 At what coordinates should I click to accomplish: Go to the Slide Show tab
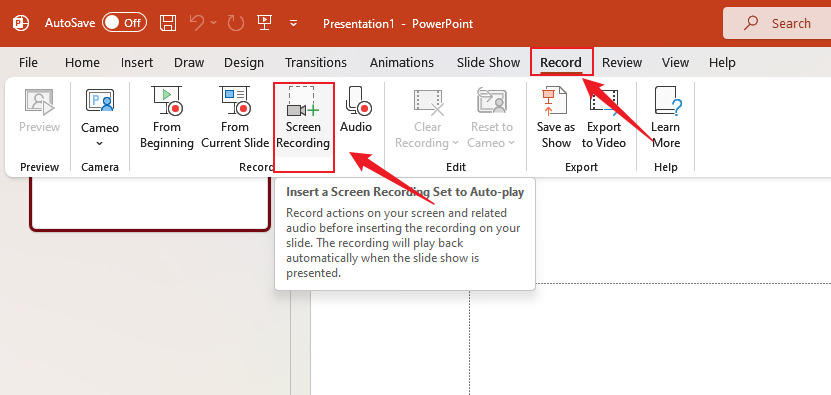coord(488,63)
